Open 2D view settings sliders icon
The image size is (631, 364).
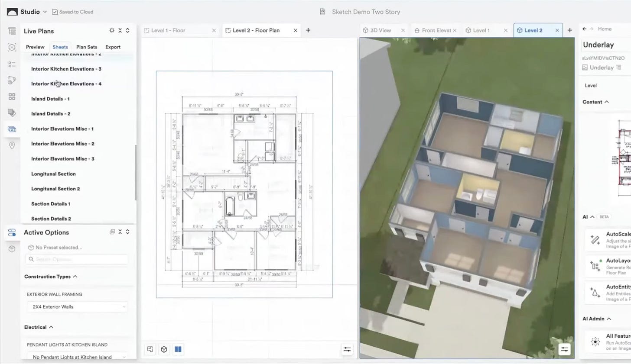pyautogui.click(x=347, y=349)
